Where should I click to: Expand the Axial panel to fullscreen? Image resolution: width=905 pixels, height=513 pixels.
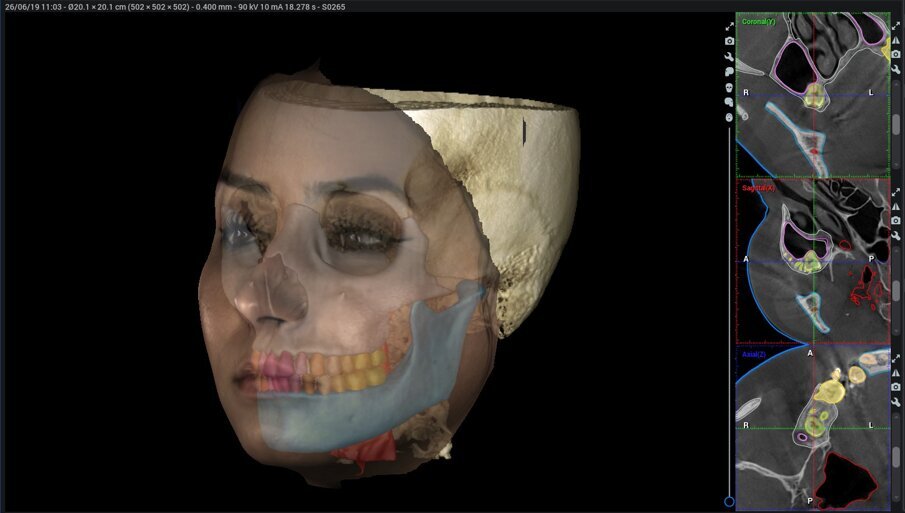coord(896,357)
